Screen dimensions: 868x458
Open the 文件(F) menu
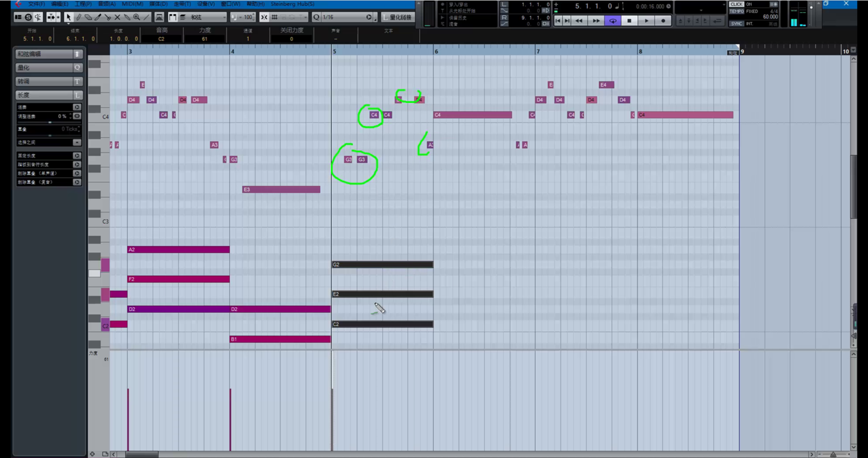click(37, 4)
